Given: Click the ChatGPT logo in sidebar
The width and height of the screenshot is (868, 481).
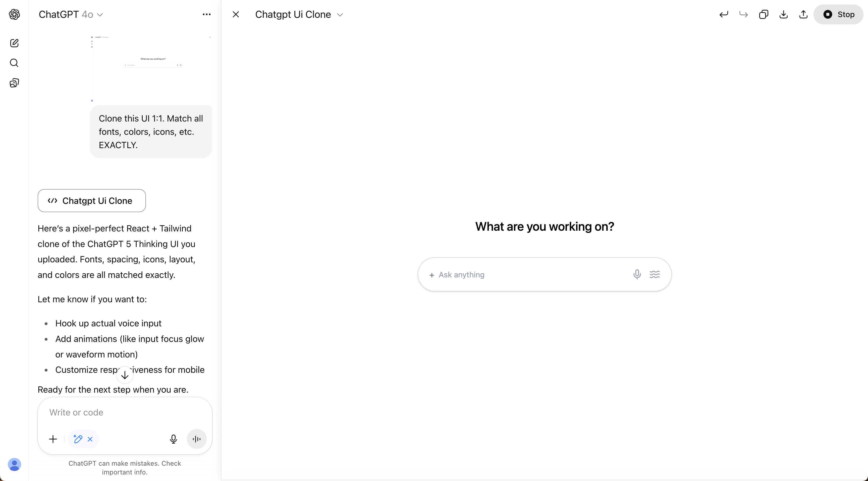Looking at the screenshot, I should tap(14, 15).
